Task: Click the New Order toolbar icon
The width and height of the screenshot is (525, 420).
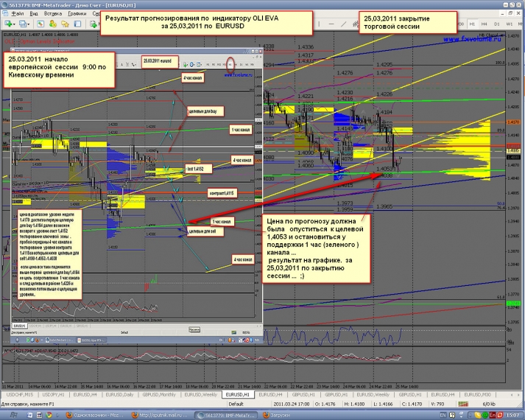Action: coord(94,24)
